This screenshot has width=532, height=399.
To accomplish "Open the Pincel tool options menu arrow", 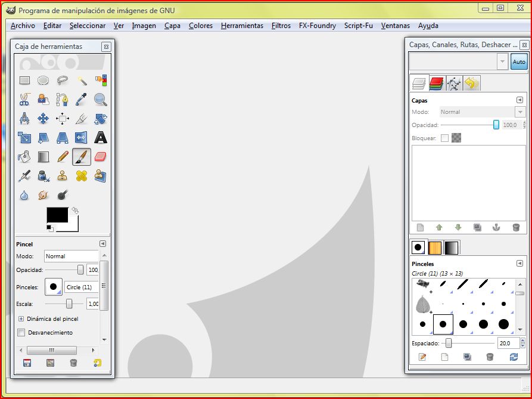I will pyautogui.click(x=102, y=243).
